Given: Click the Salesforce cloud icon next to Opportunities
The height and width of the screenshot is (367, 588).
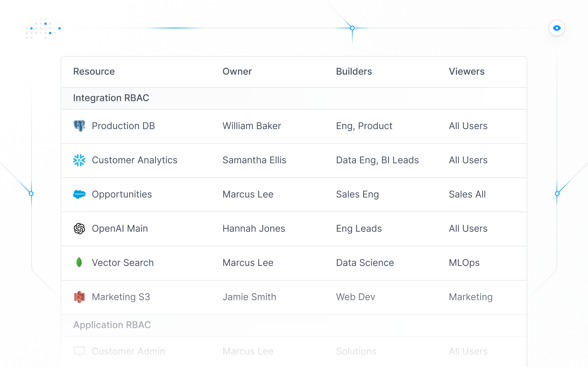Looking at the screenshot, I should click(79, 194).
